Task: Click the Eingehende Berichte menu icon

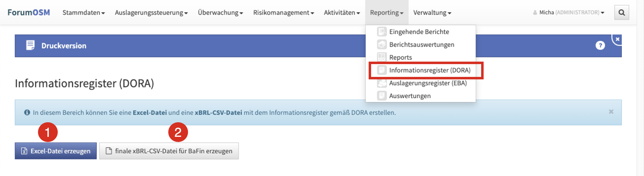Action: click(381, 32)
